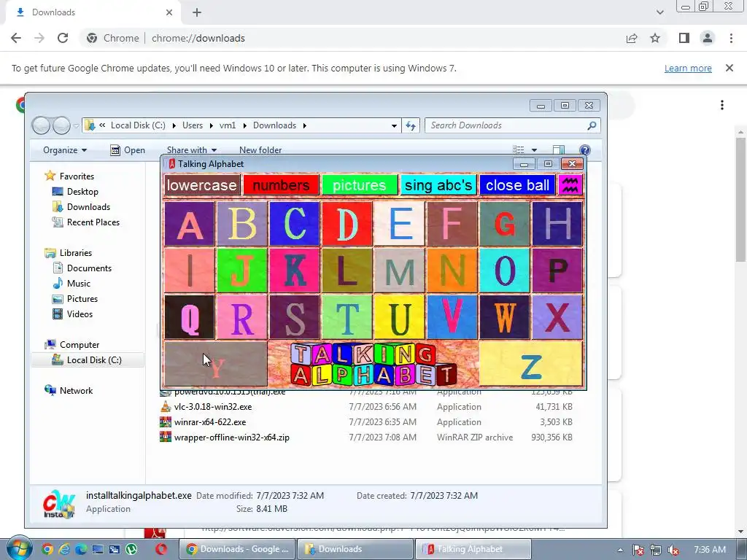
Task: Open Opera from the taskbar
Action: (161, 549)
